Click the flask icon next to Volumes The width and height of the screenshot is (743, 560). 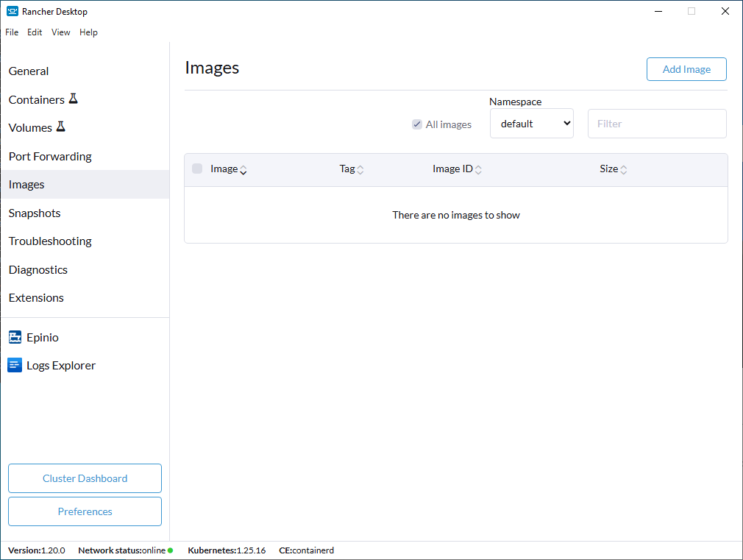[60, 127]
